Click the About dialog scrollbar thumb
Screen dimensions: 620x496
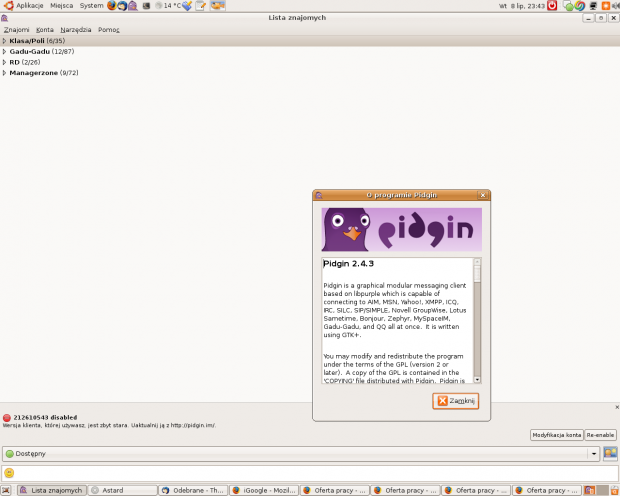pos(477,274)
